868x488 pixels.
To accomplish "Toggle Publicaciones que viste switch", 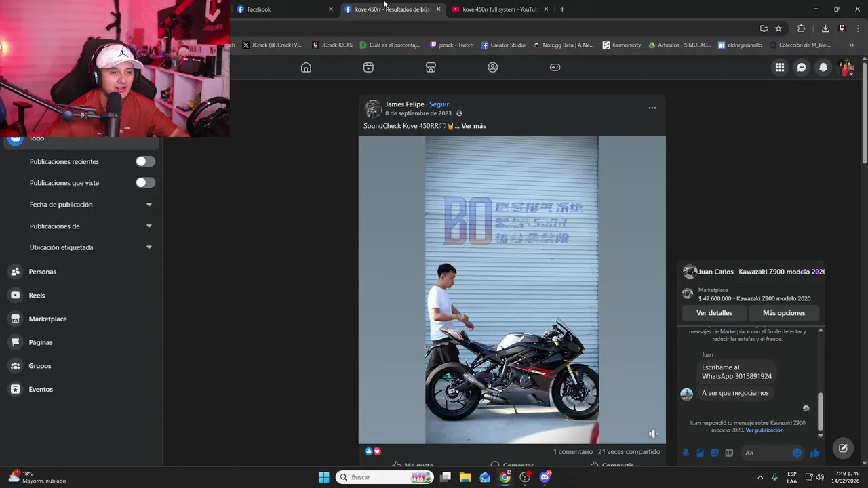I will click(145, 183).
